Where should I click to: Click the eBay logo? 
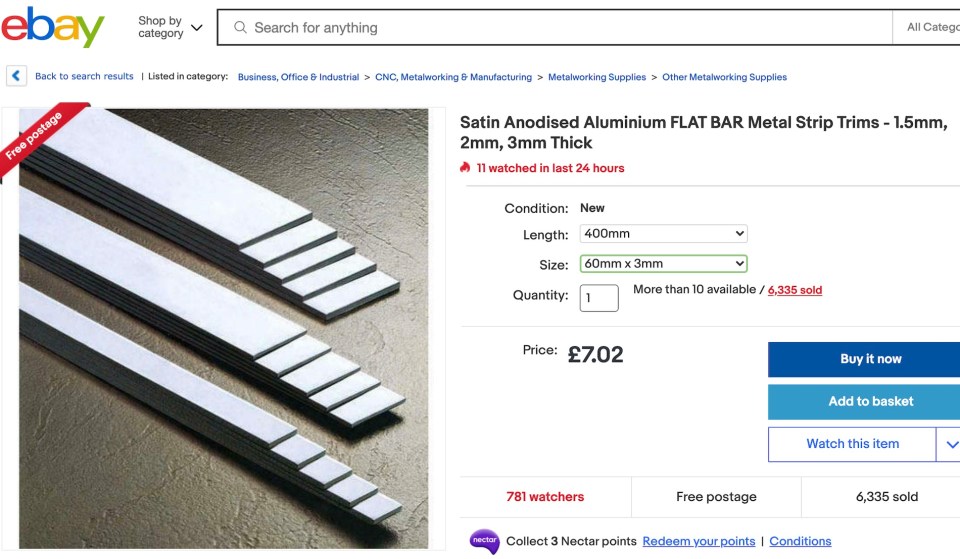click(x=53, y=27)
